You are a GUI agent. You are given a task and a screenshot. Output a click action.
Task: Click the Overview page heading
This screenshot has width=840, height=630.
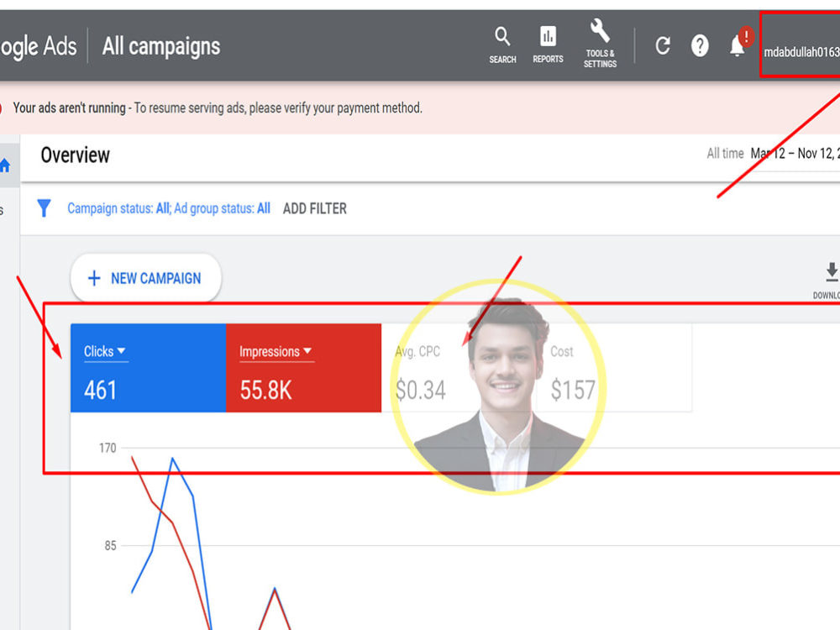pyautogui.click(x=75, y=155)
